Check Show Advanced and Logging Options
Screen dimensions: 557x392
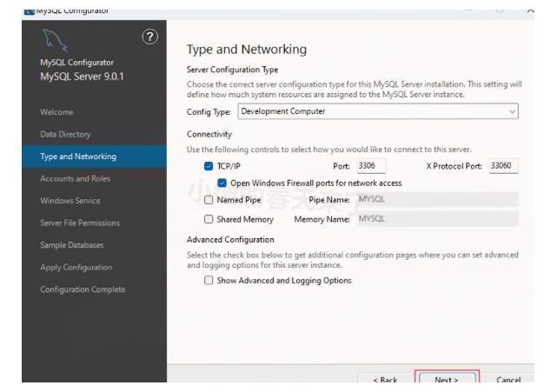click(206, 280)
